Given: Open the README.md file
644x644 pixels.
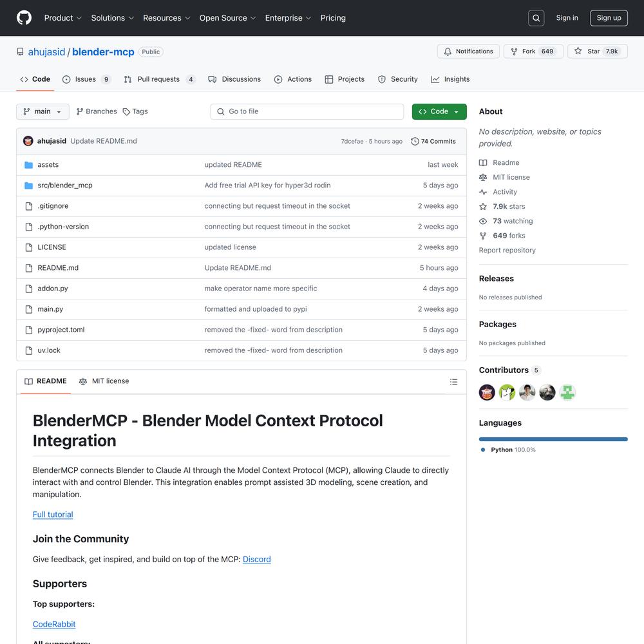Looking at the screenshot, I should point(58,268).
